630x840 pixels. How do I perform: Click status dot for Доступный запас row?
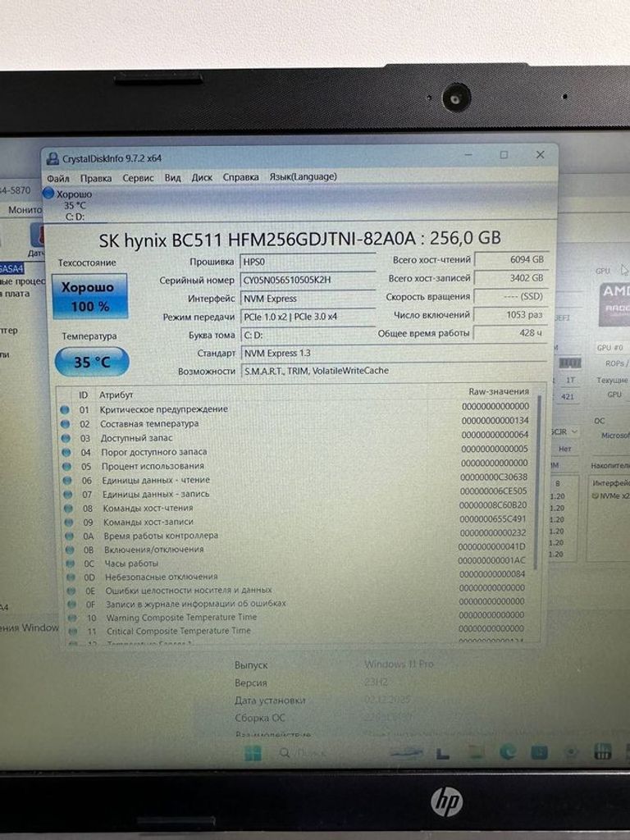(66, 438)
